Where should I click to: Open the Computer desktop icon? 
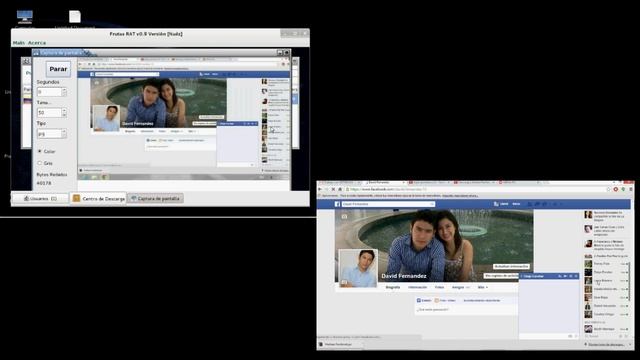tap(24, 17)
